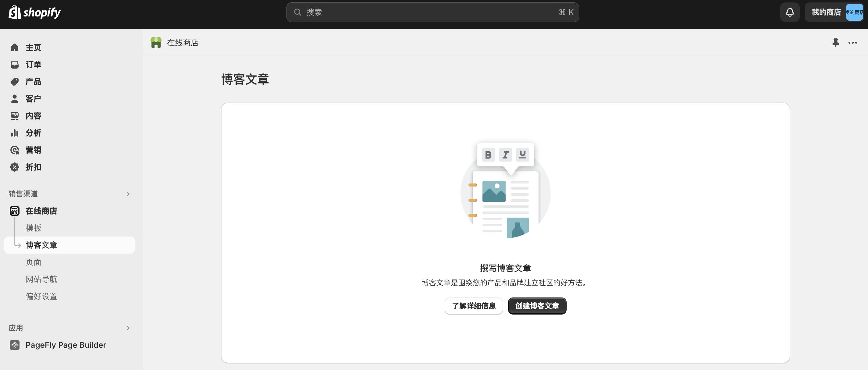This screenshot has height=370, width=868.
Task: Open 订单 in the sidebar
Action: [69, 65]
